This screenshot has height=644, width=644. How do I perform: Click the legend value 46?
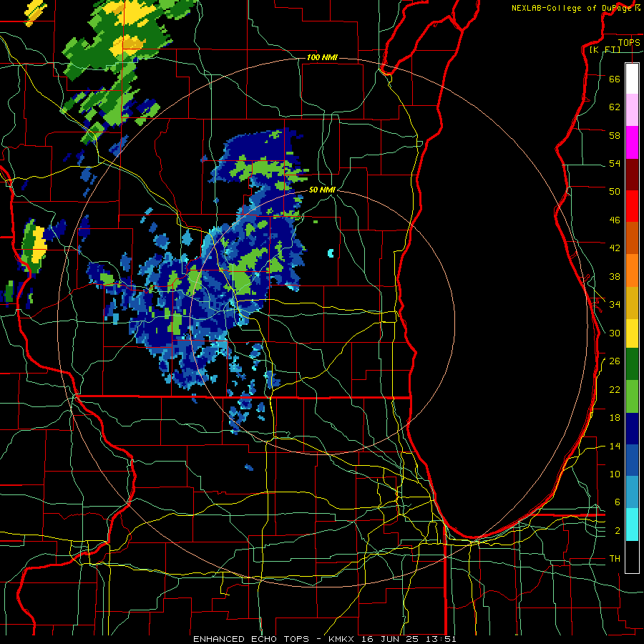(x=615, y=220)
